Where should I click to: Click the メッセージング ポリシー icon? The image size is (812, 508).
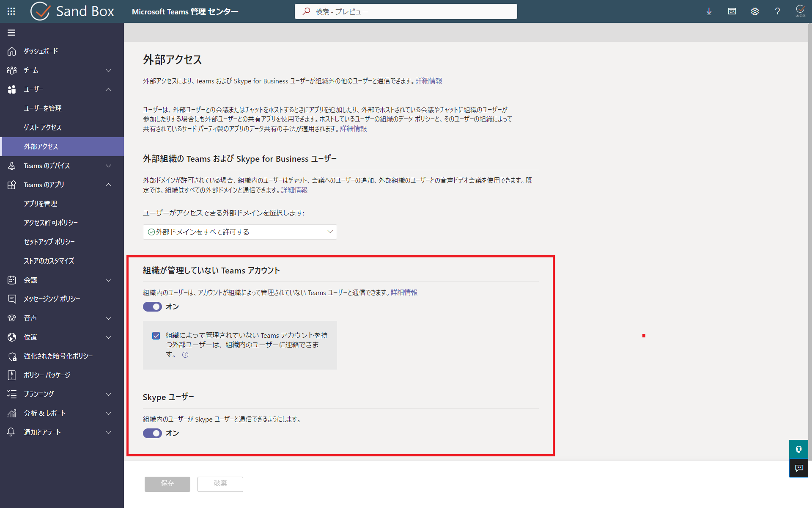tap(11, 299)
